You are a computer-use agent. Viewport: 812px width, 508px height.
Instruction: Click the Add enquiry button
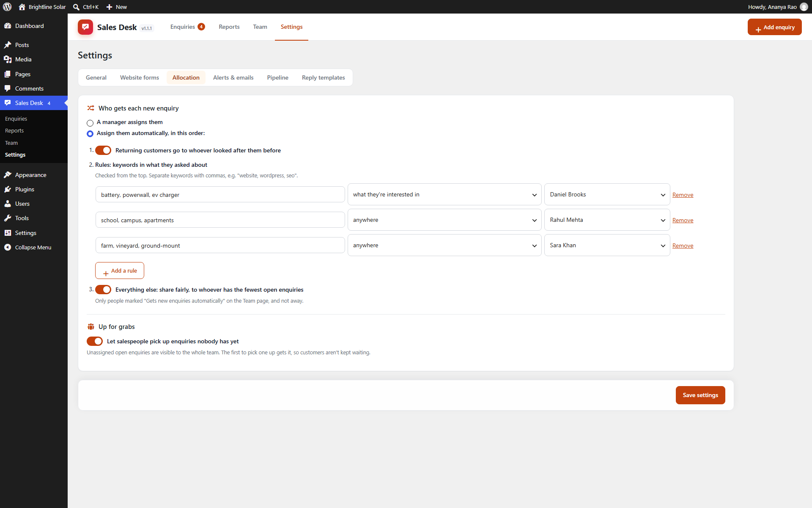coord(774,27)
